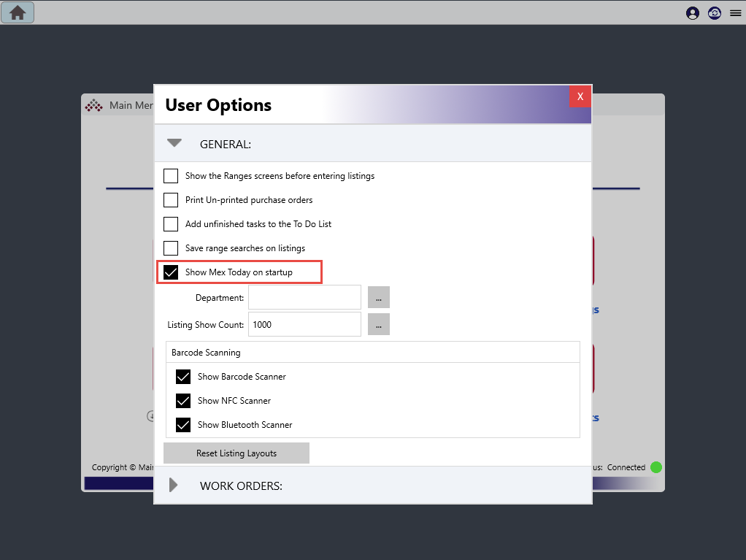
Task: Click inside the Listing Show Count field
Action: [304, 324]
